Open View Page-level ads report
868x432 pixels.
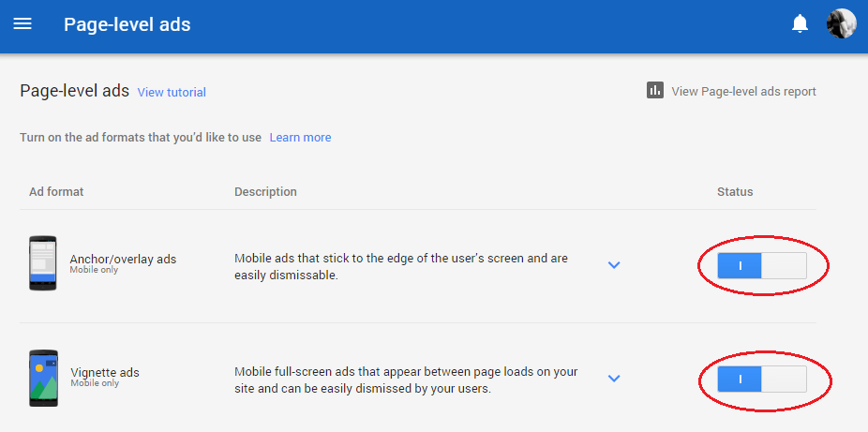pos(743,91)
